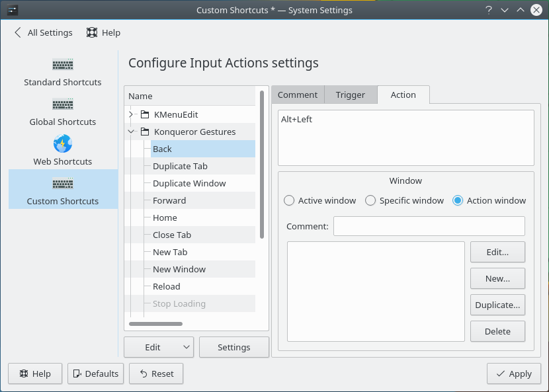
Task: Choose the Specific window radio option
Action: click(x=370, y=200)
